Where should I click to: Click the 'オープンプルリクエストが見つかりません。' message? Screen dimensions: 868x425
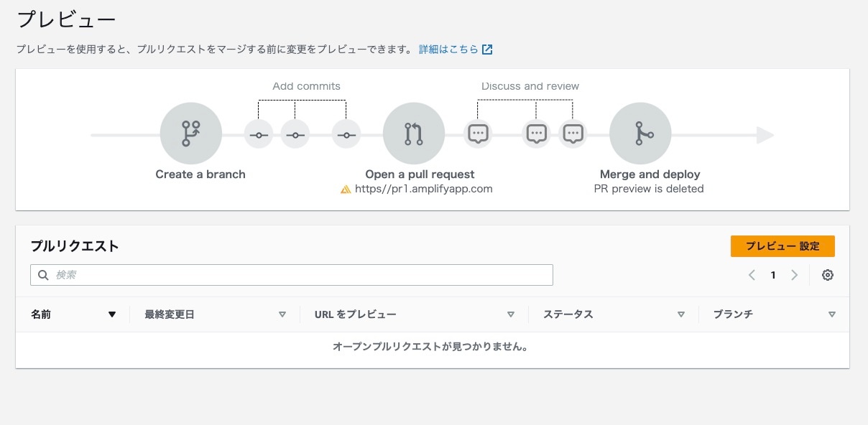pyautogui.click(x=431, y=347)
